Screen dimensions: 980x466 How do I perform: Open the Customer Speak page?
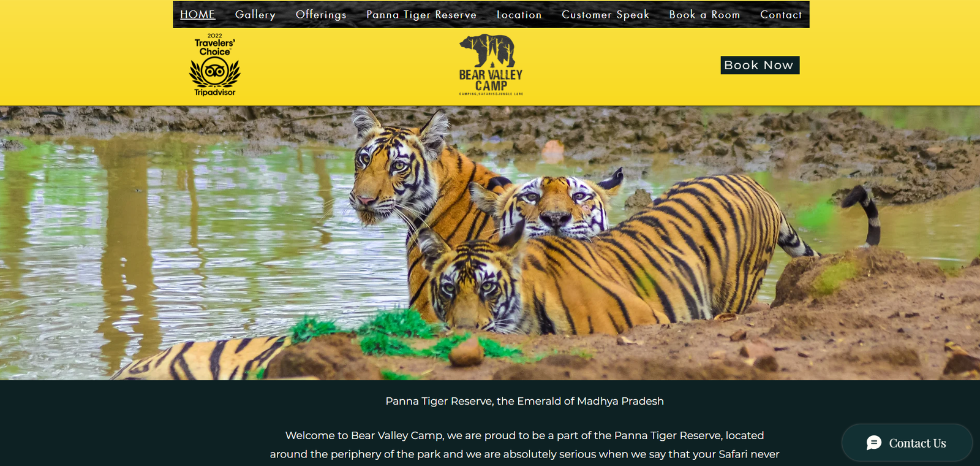[x=606, y=15]
